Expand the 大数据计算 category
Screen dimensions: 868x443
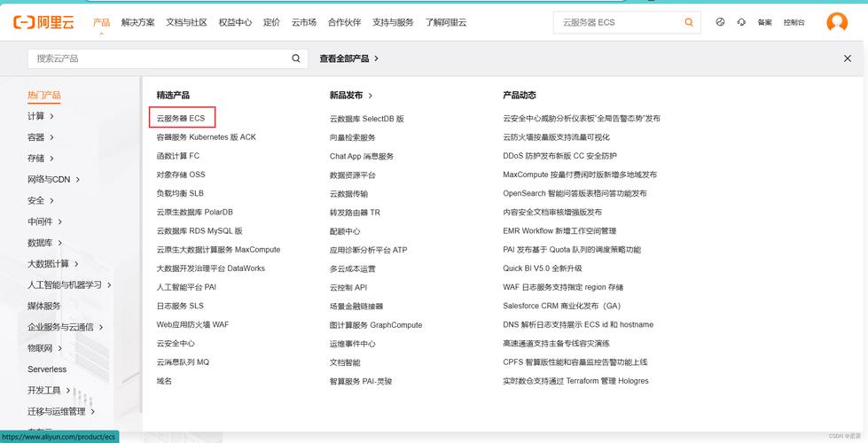point(53,264)
